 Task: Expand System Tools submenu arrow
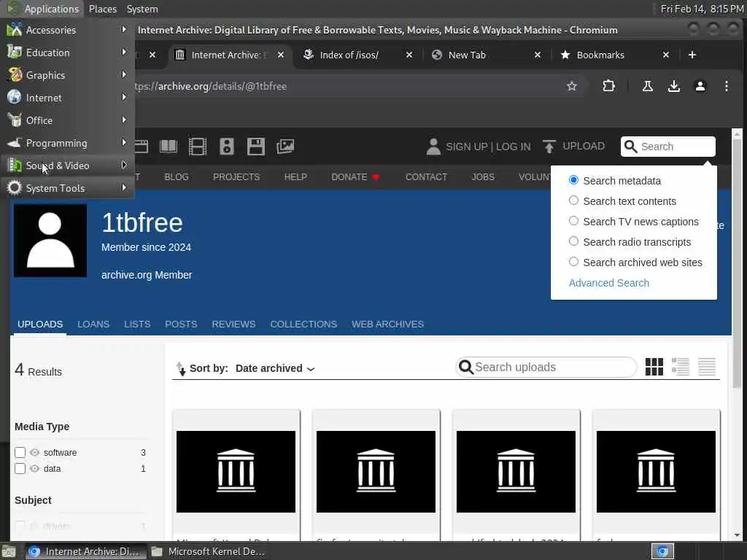124,187
